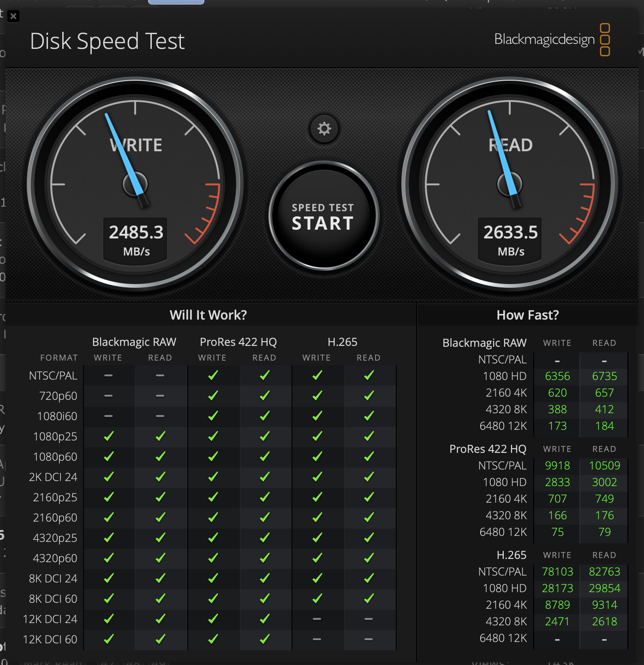Viewport: 644px width, 665px height.
Task: Click ProRes 422 HQ heading in Will It Work
Action: (x=239, y=342)
